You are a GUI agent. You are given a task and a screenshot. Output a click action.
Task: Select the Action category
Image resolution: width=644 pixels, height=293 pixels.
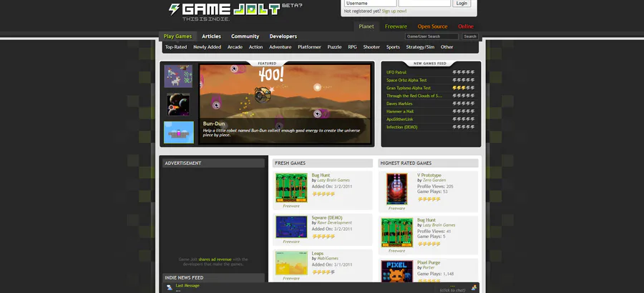click(255, 47)
